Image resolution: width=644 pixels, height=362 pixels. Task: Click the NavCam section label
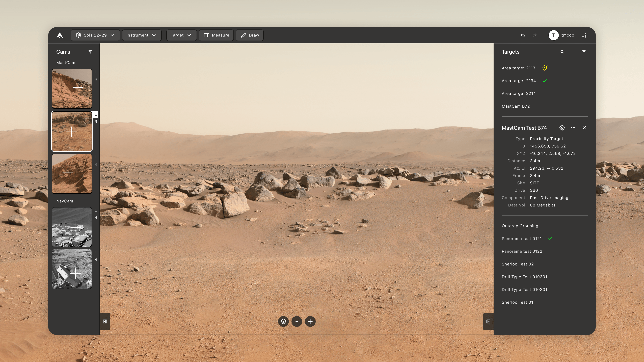[x=65, y=201]
